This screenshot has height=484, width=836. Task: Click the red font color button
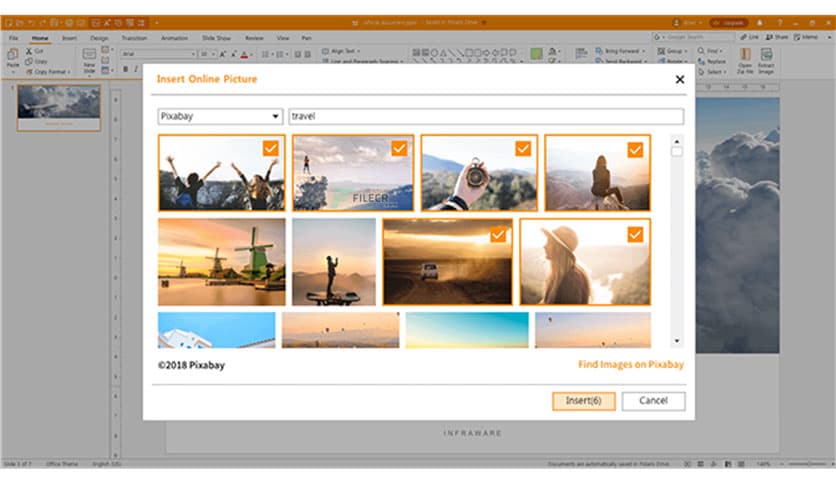tap(244, 54)
